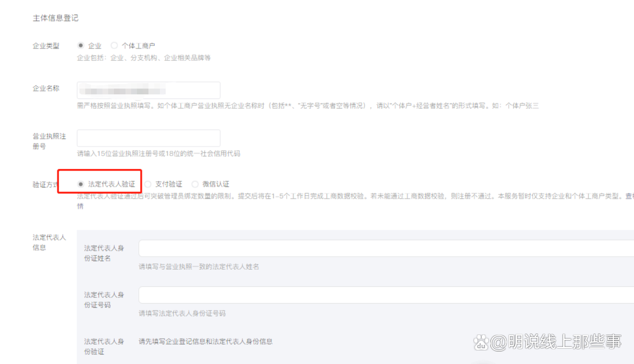Click the 企业包括 description under enterprise type
634x364 pixels.
(x=144, y=58)
